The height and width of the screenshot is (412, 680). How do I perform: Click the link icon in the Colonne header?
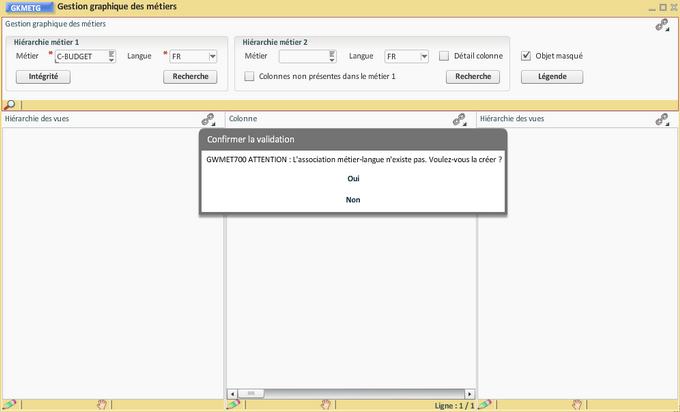[459, 119]
